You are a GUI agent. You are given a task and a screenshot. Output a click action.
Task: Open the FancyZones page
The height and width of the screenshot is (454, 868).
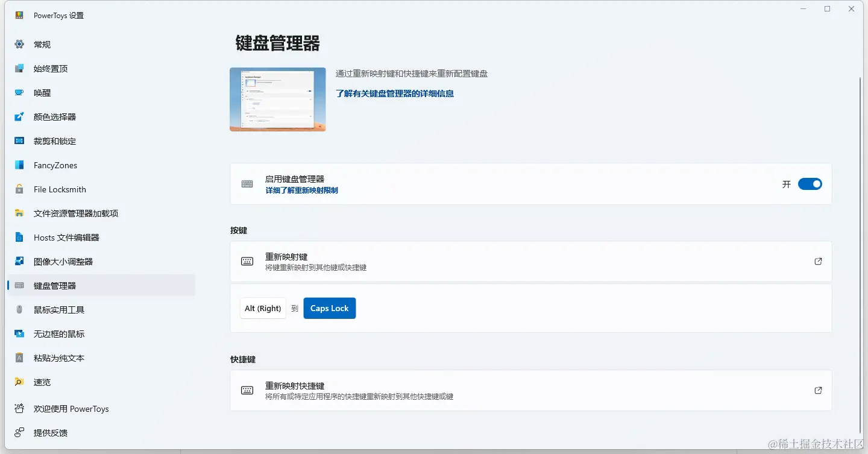pos(101,165)
